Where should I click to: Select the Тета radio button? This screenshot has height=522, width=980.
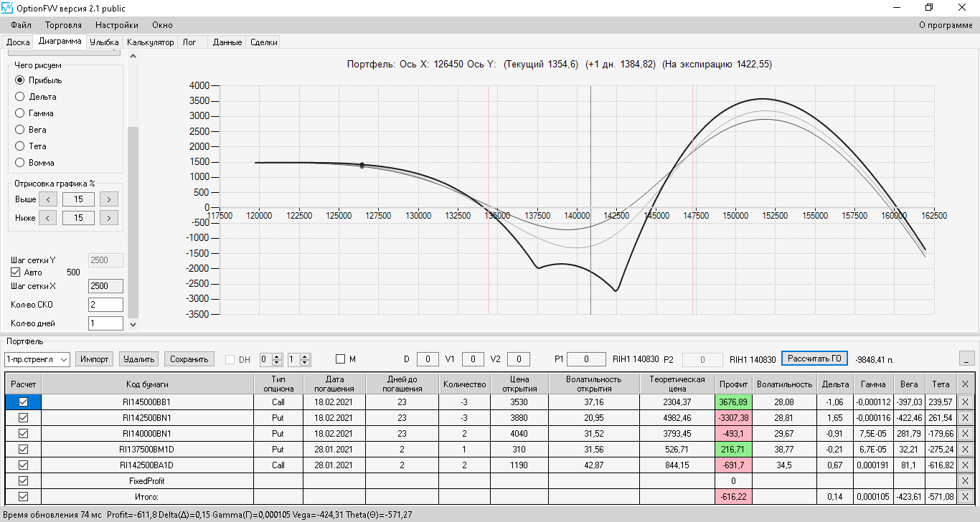pos(20,146)
